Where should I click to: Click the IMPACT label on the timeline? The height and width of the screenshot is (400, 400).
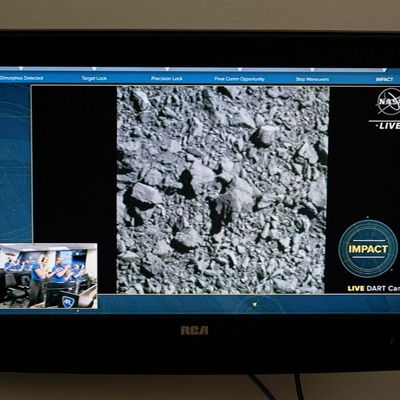385,80
